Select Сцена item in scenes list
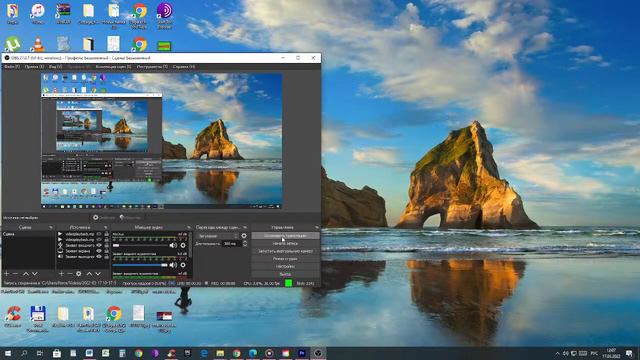 [29, 234]
